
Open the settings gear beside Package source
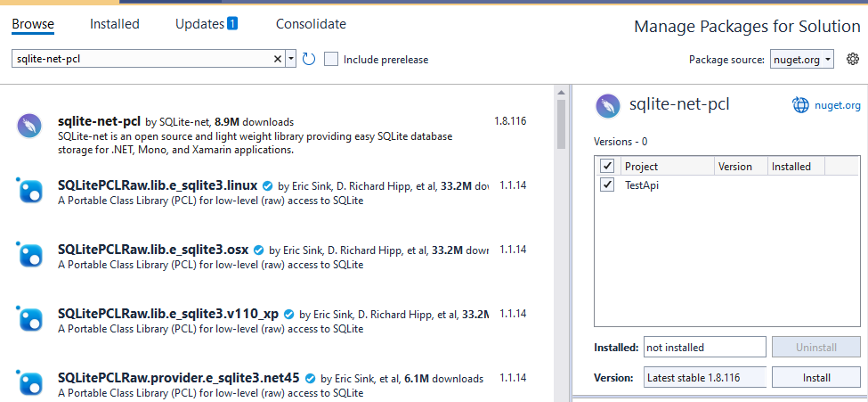tap(853, 60)
